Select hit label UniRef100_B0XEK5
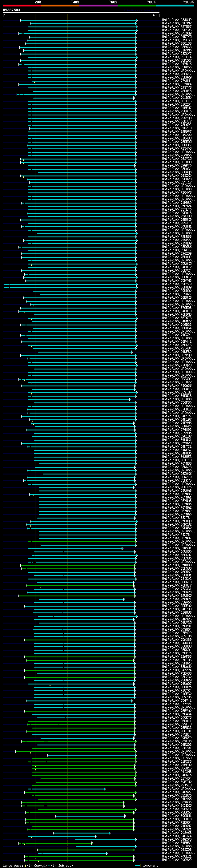Viewport: 197px width, 868px height. click(177, 806)
